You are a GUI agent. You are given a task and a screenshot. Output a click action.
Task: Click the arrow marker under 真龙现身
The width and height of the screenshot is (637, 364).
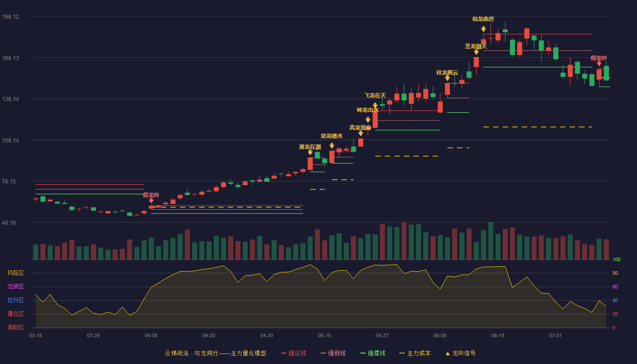coord(360,133)
